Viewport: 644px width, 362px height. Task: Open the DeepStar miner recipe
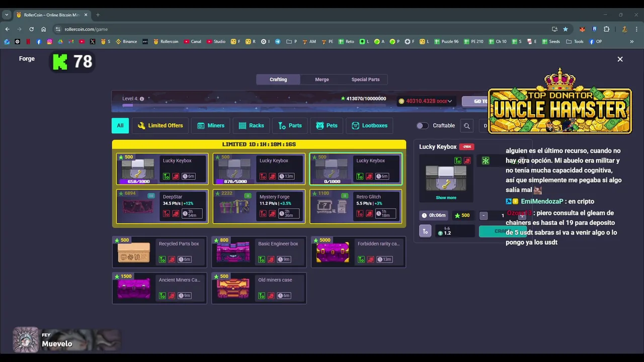pyautogui.click(x=162, y=206)
